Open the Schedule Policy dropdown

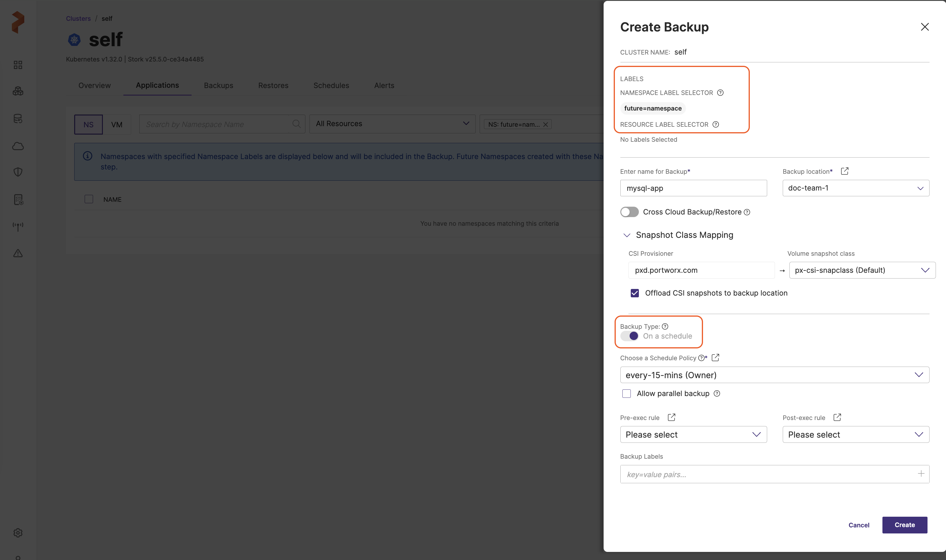pos(774,375)
